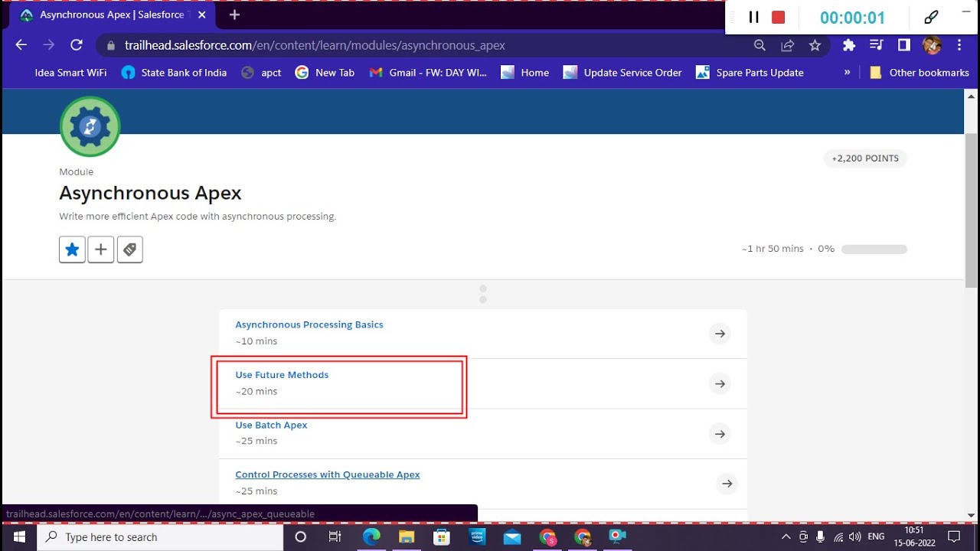
Task: Open the Asynchronous Processing Basics arrow
Action: click(720, 334)
